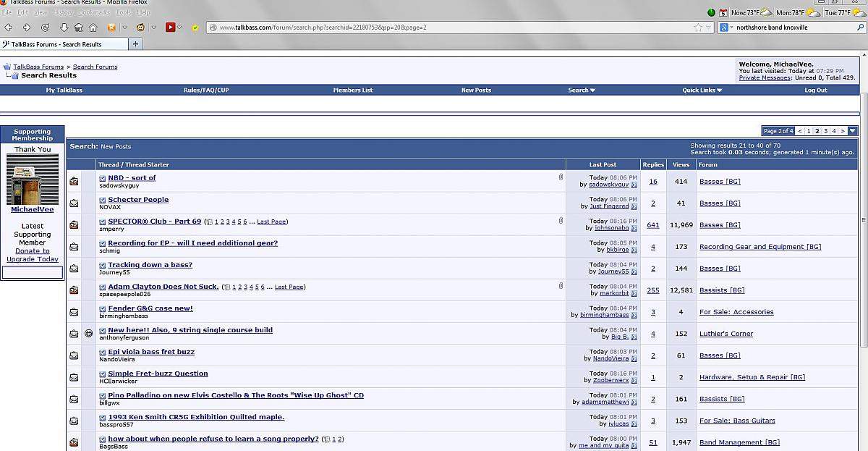Click the yellow-green checkmark toolbar icon
Screen dimensions: 868x451
(195, 28)
